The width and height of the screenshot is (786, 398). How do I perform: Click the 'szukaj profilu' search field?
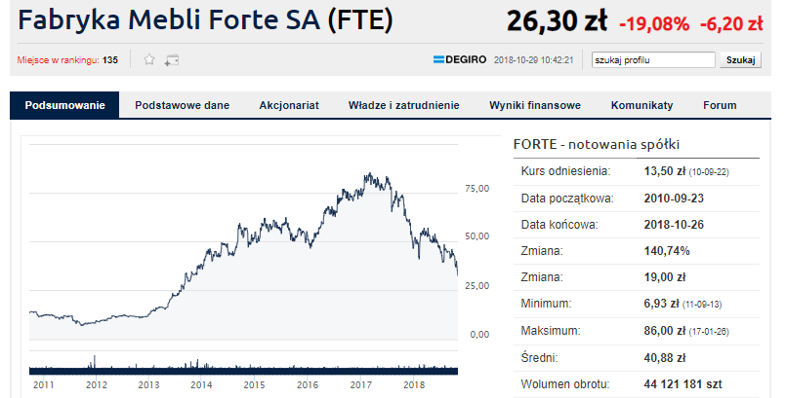click(653, 60)
